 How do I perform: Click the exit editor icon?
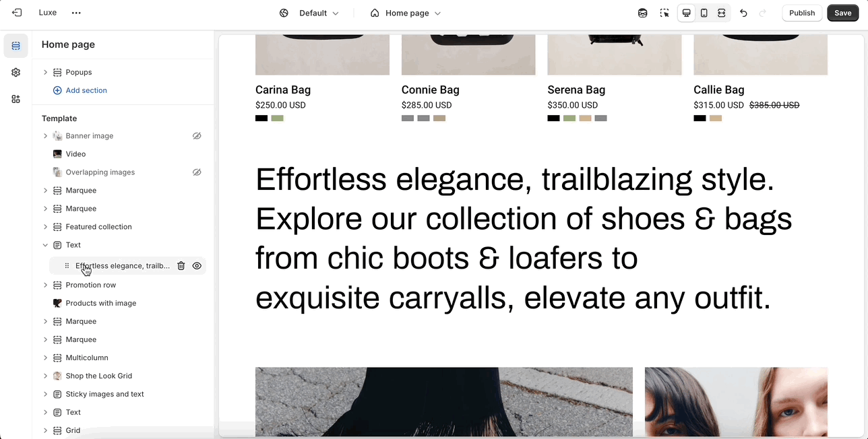point(17,13)
